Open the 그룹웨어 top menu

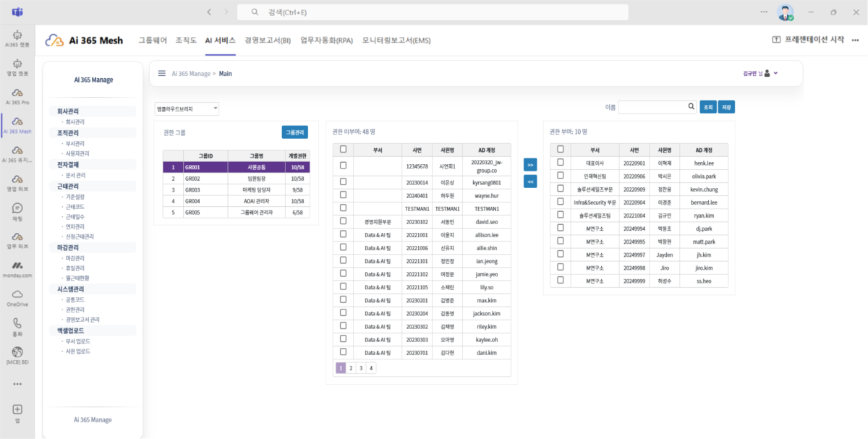click(x=153, y=41)
